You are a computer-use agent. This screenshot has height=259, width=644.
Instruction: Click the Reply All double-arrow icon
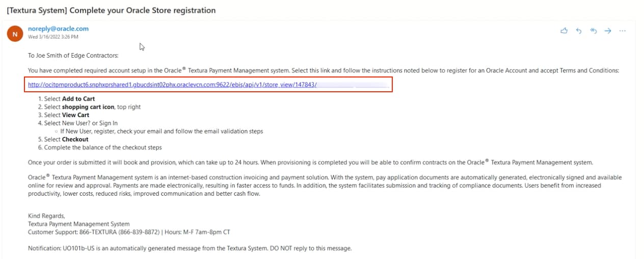(x=593, y=31)
